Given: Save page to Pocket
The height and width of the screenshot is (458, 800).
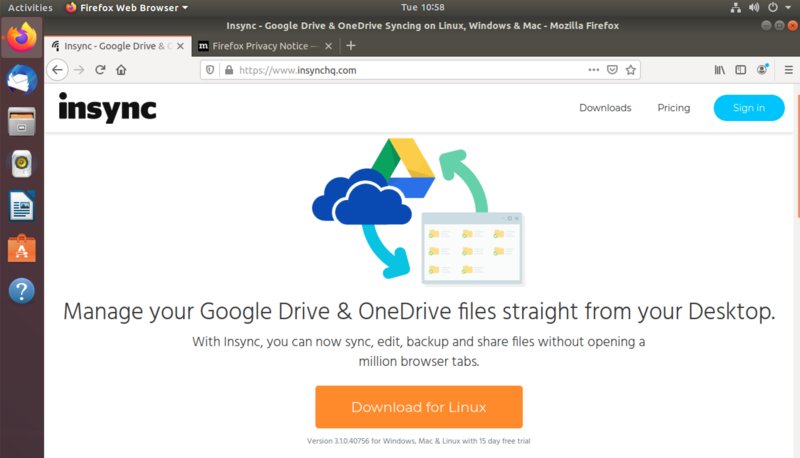Looking at the screenshot, I should pyautogui.click(x=612, y=70).
